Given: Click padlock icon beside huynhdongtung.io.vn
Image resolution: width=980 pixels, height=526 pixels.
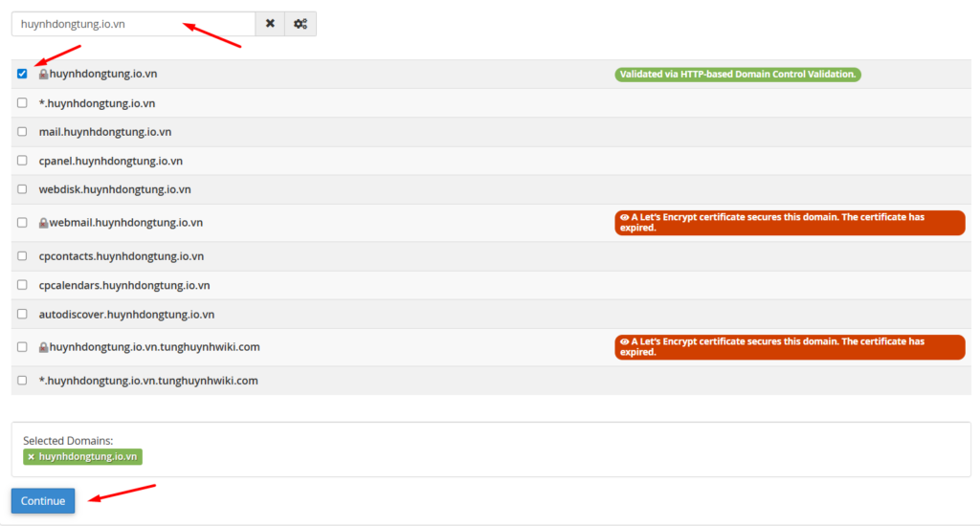Looking at the screenshot, I should coord(43,74).
